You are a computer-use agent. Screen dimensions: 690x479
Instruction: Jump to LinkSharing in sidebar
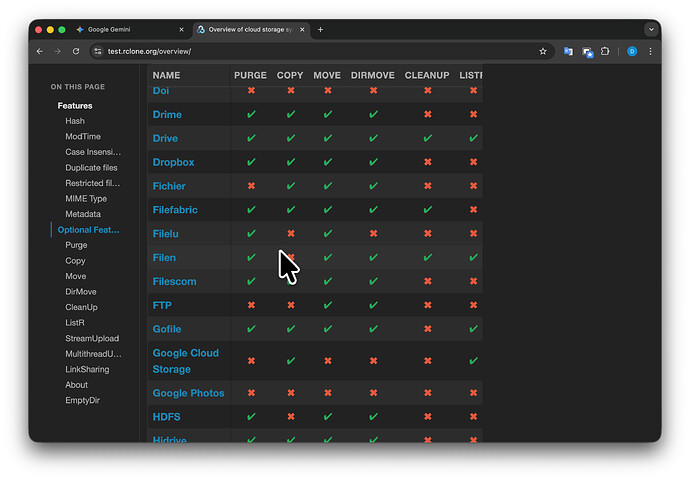[x=87, y=369]
